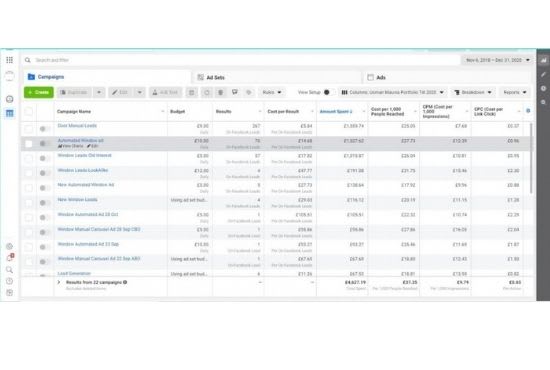Tick the select-all header checkbox
550x370 pixels.
pos(29,112)
